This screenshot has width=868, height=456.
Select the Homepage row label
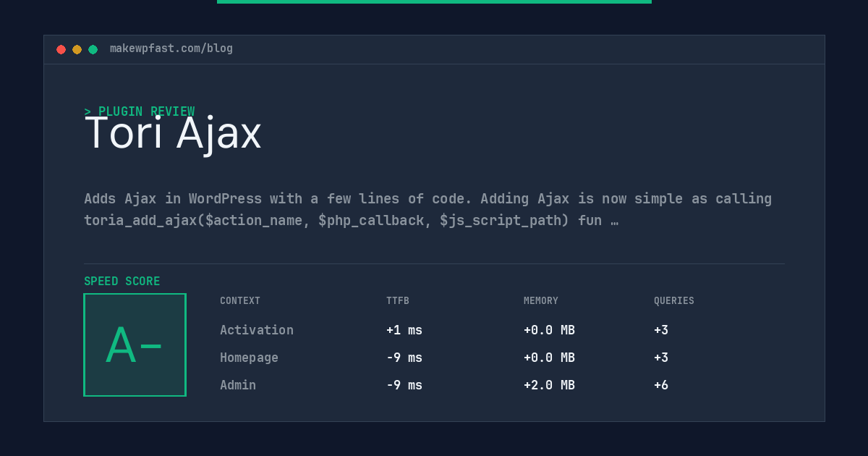[249, 358]
